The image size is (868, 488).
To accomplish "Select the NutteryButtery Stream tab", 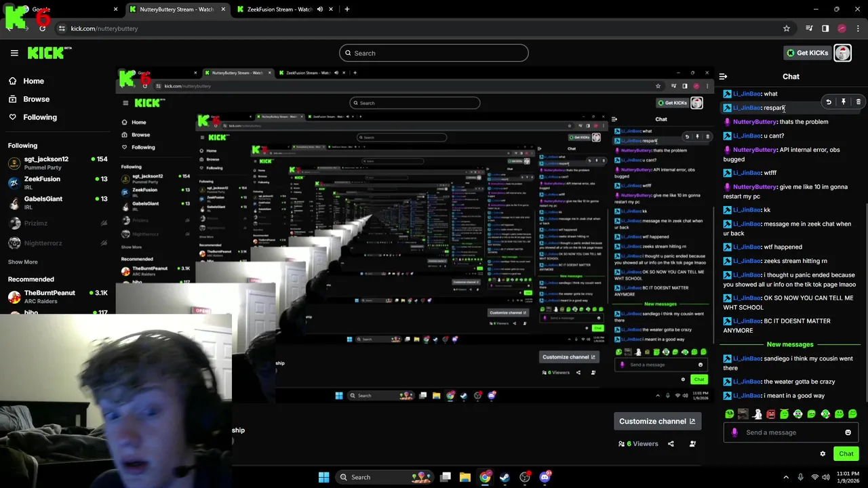I will 177,9.
